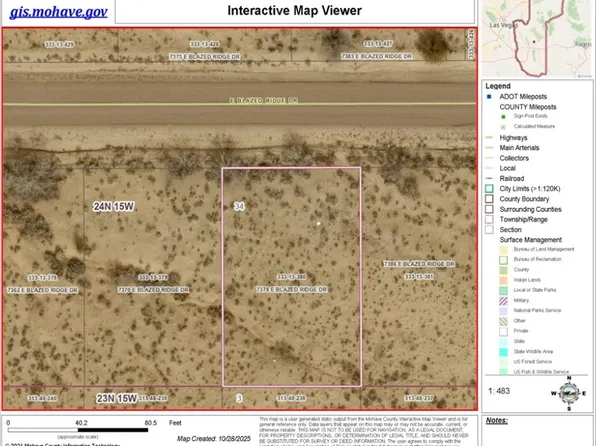The width and height of the screenshot is (596, 446).
Task: Click the Feet scale unit label
Action: click(175, 423)
